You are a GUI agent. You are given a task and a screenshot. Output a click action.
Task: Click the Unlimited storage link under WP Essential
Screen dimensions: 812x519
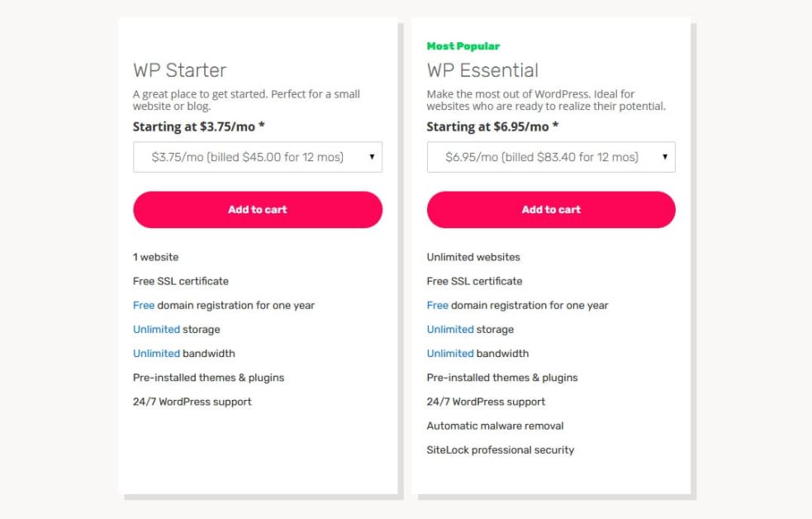point(449,329)
